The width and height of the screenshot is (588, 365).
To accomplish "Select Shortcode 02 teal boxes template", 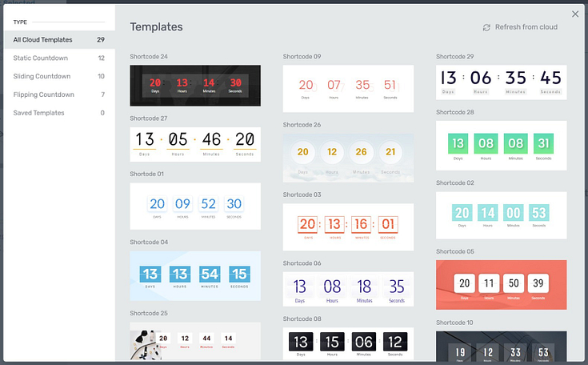I will coord(501,215).
